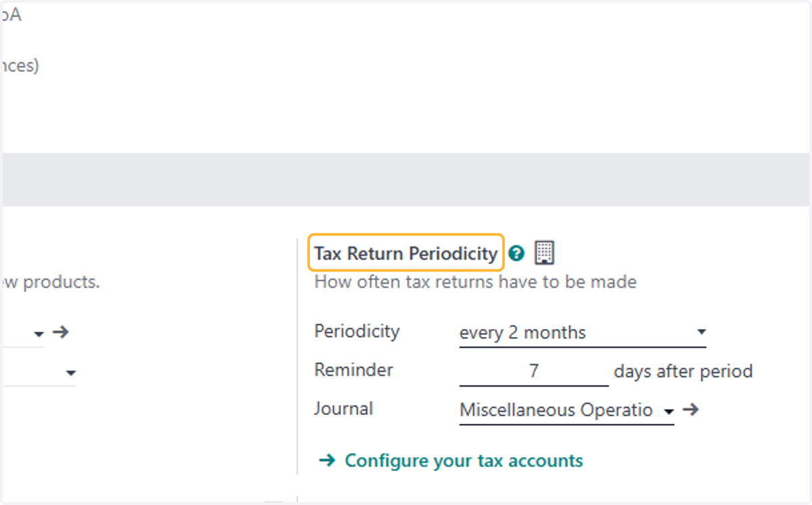The width and height of the screenshot is (812, 505).
Task: Open the Periodicity dropdown showing every 2 months
Action: tap(583, 332)
